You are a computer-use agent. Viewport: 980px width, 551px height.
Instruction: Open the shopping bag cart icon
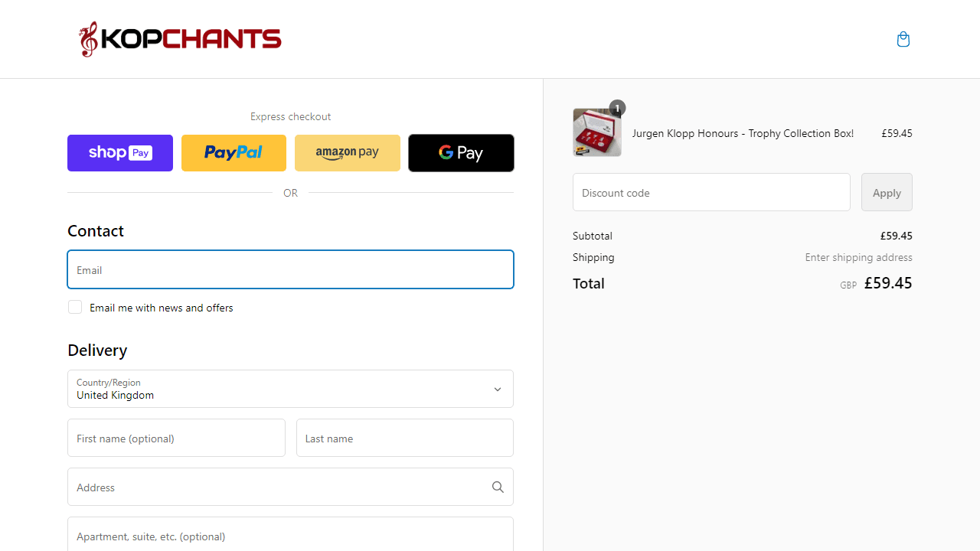(903, 39)
